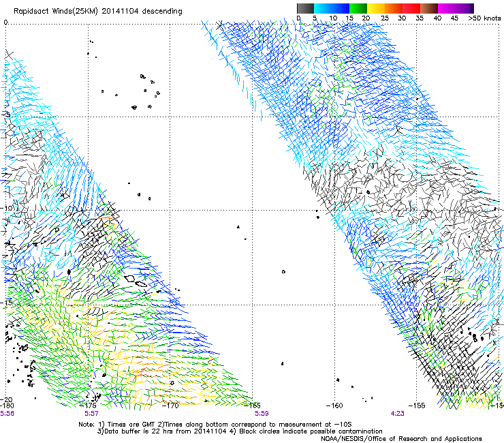Select the '-155' longitude axis label
Screen dimensions: 504x443
(x=417, y=406)
